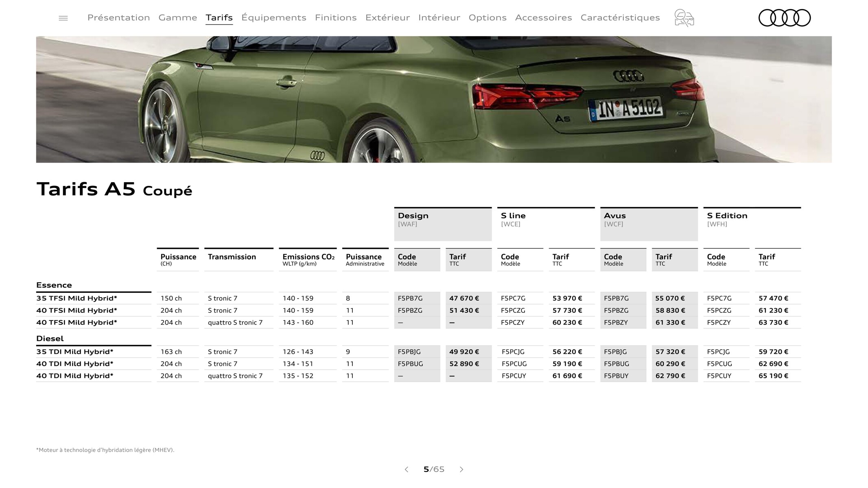Screen dimensions: 868x488
Task: Open the Extérieur tab
Action: [x=387, y=17]
